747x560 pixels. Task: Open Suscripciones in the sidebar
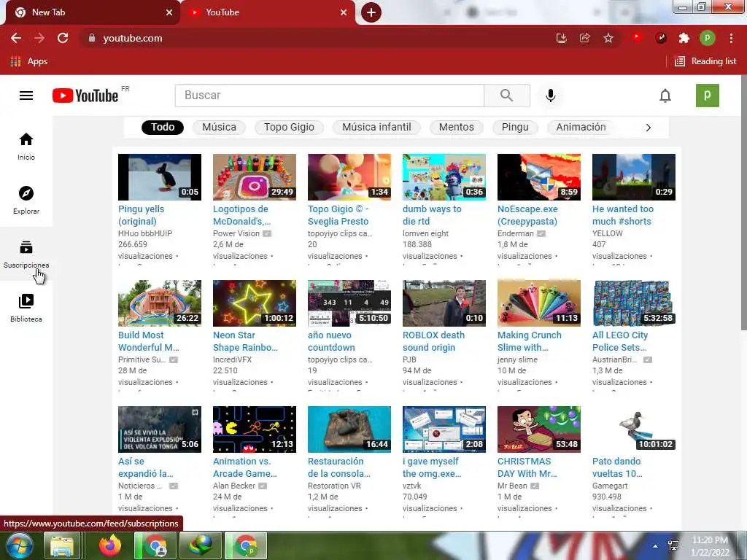point(26,254)
